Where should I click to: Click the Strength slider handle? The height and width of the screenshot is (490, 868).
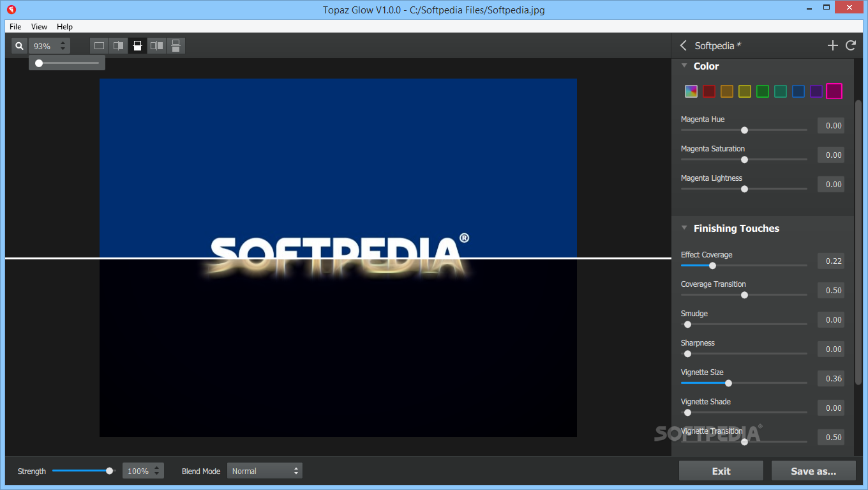(x=110, y=471)
